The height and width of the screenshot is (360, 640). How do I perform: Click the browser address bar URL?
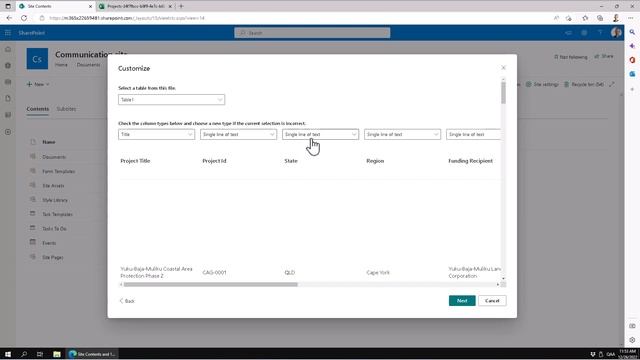pos(127,18)
